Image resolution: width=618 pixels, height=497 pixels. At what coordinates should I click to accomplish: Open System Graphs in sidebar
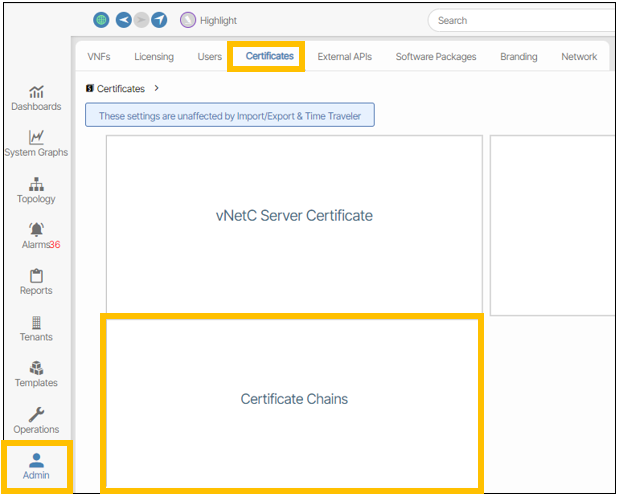(x=36, y=144)
